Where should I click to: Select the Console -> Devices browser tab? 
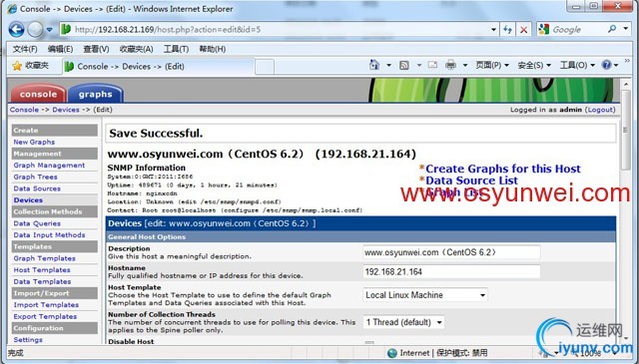(x=158, y=67)
